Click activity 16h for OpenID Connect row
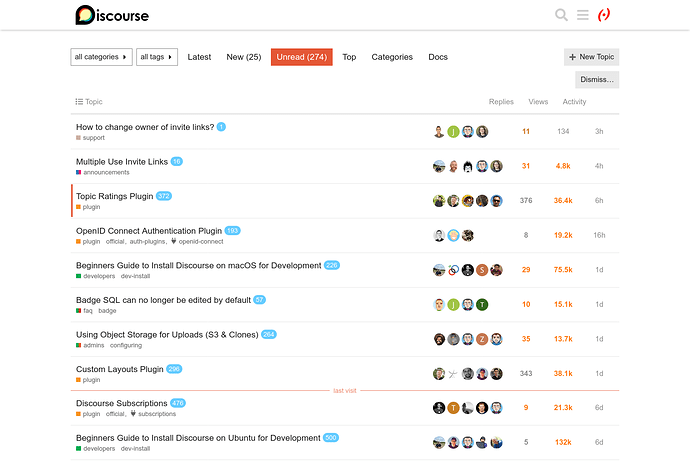The image size is (690, 464). [x=599, y=236]
